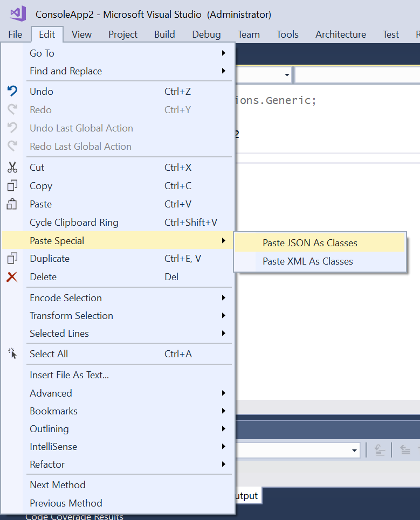Click the red Delete X icon
Screen dimensions: 420x520
(x=12, y=276)
